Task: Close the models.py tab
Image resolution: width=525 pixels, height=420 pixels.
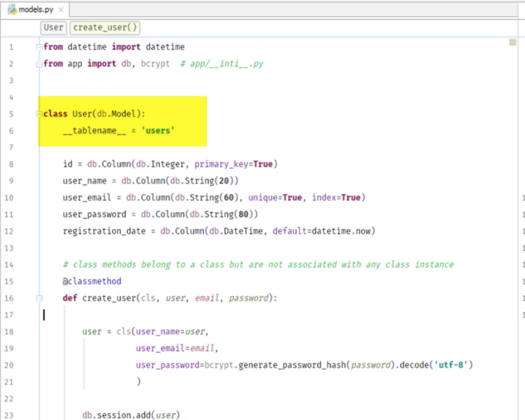Action: (x=61, y=10)
